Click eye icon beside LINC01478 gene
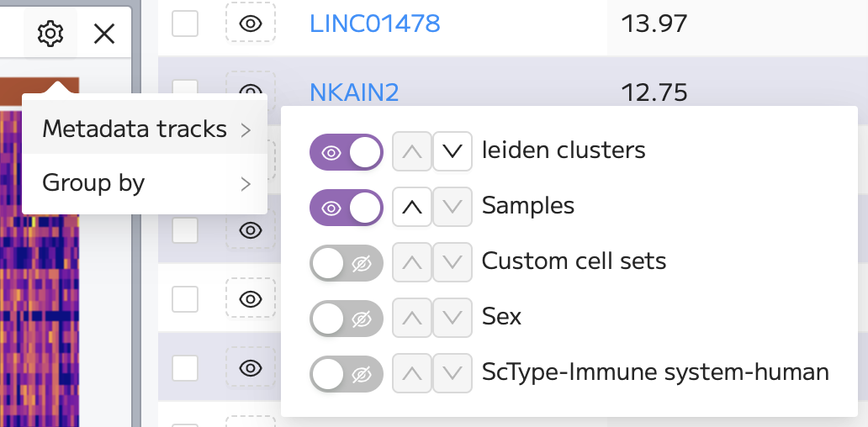 251,24
